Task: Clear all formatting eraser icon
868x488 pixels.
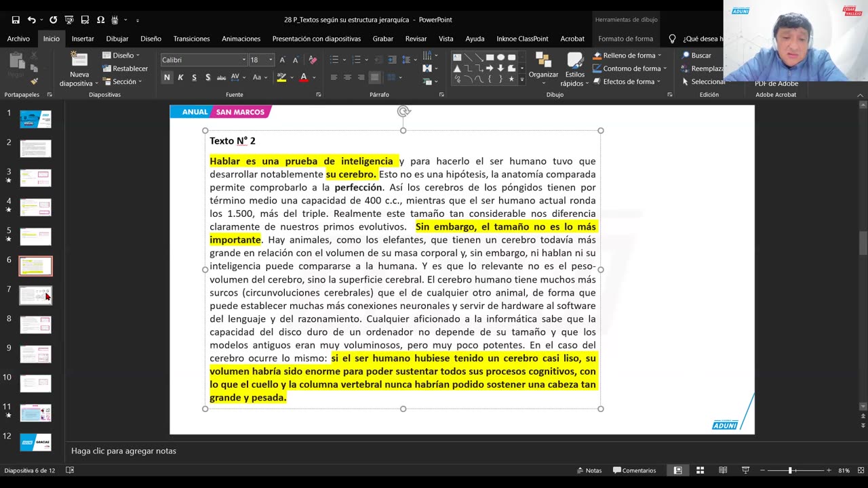Action: (x=313, y=60)
